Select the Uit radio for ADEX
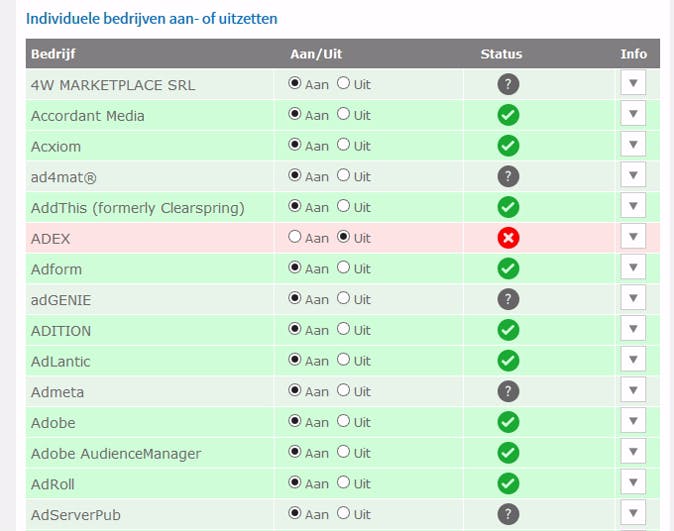Screen dimensions: 674x531 (x=343, y=236)
